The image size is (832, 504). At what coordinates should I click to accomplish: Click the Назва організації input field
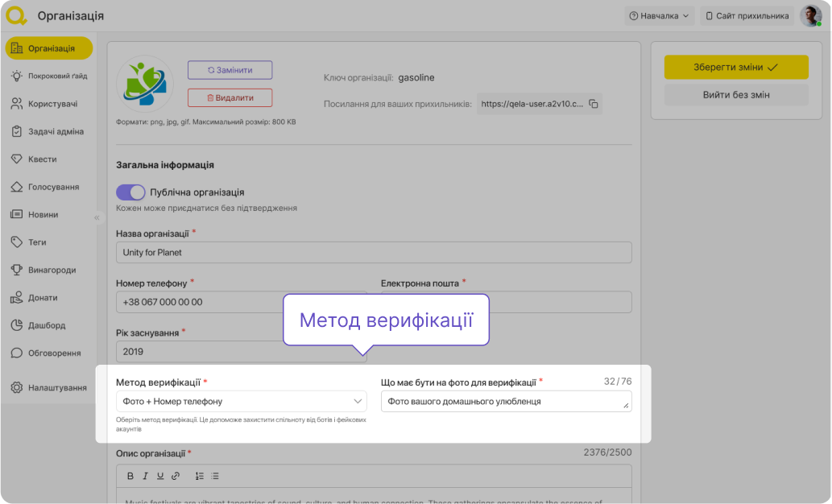374,252
